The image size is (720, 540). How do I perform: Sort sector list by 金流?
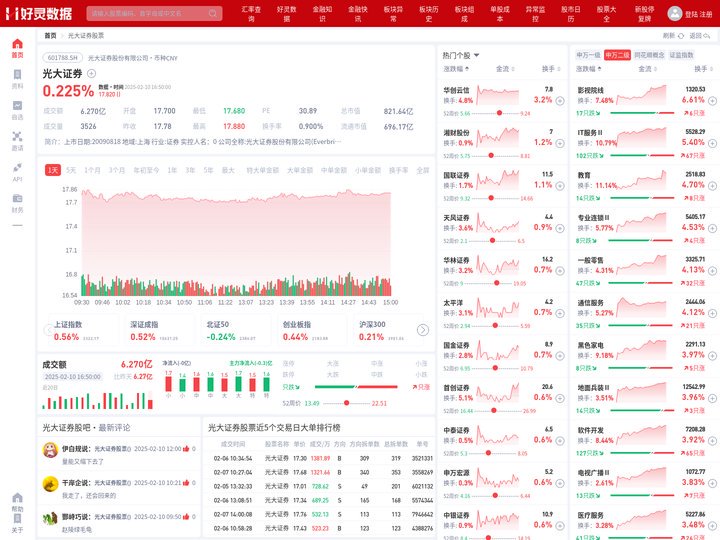pyautogui.click(x=647, y=69)
